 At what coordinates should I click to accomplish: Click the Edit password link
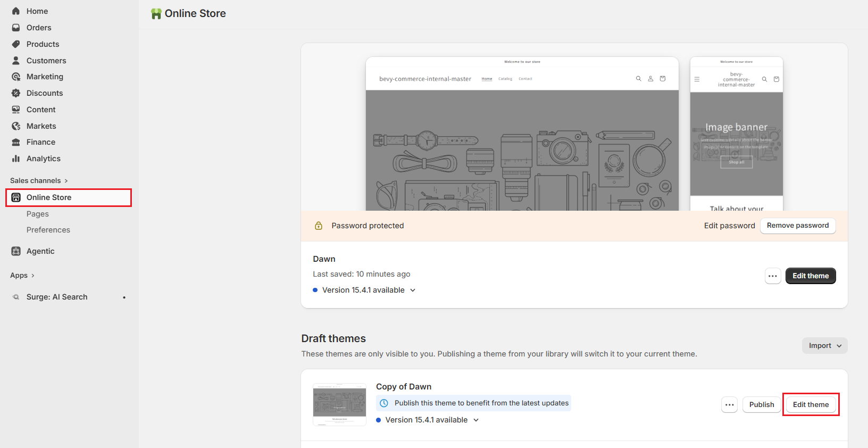[x=729, y=226]
